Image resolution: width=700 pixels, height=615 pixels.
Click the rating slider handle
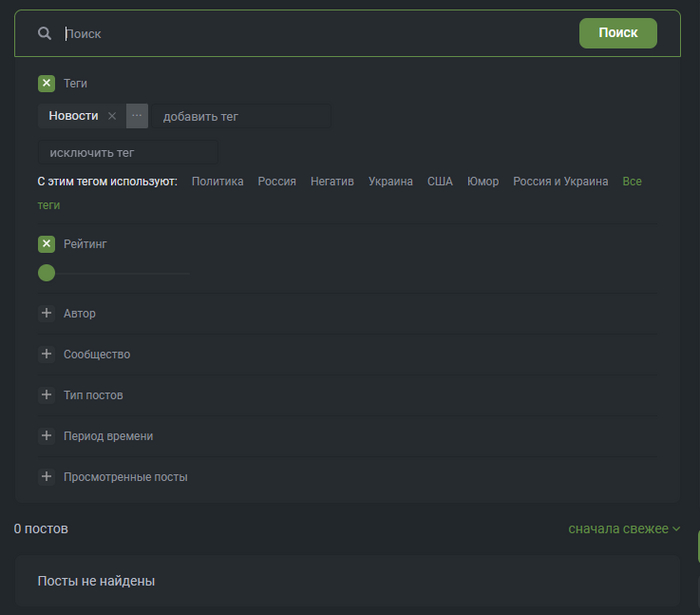(x=46, y=273)
